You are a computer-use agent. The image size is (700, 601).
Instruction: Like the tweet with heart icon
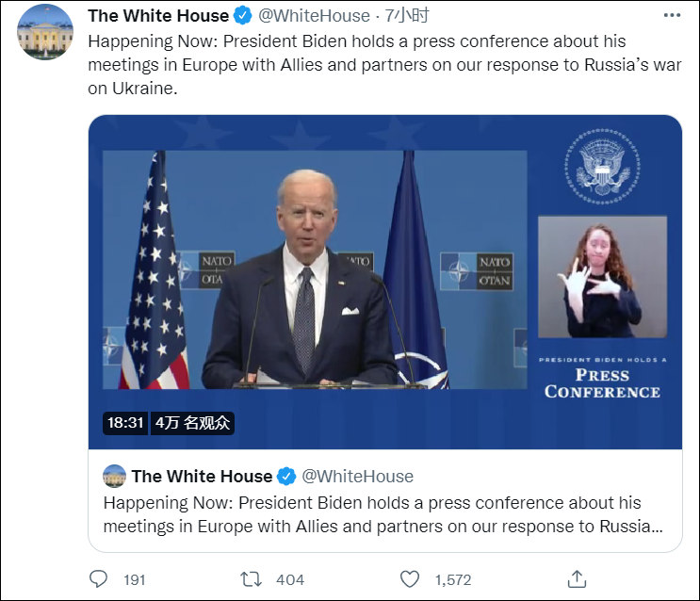pos(409,578)
